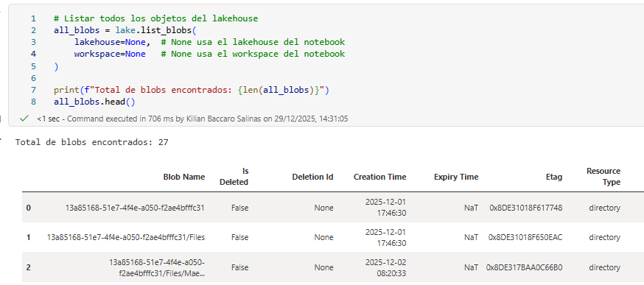Click line number 6 in the gutter
Viewport: 644px width, 285px height.
point(33,78)
